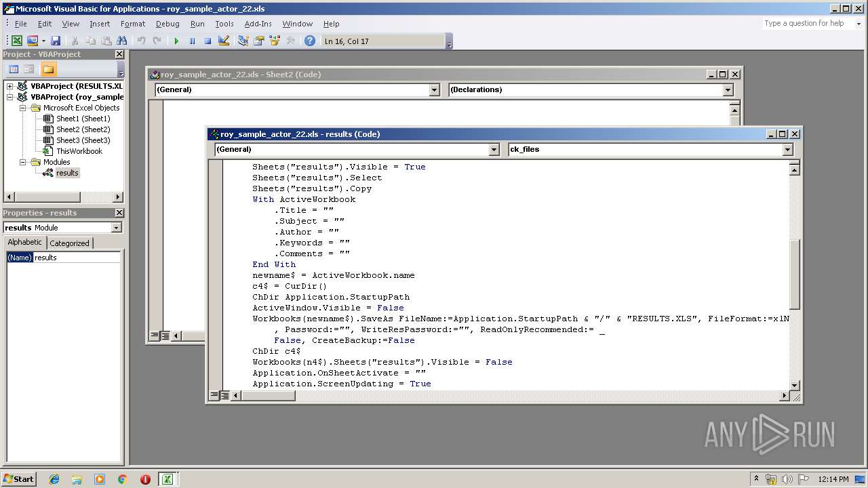The image size is (868, 488).
Task: Open Chrome from the taskbar
Action: coord(123,479)
